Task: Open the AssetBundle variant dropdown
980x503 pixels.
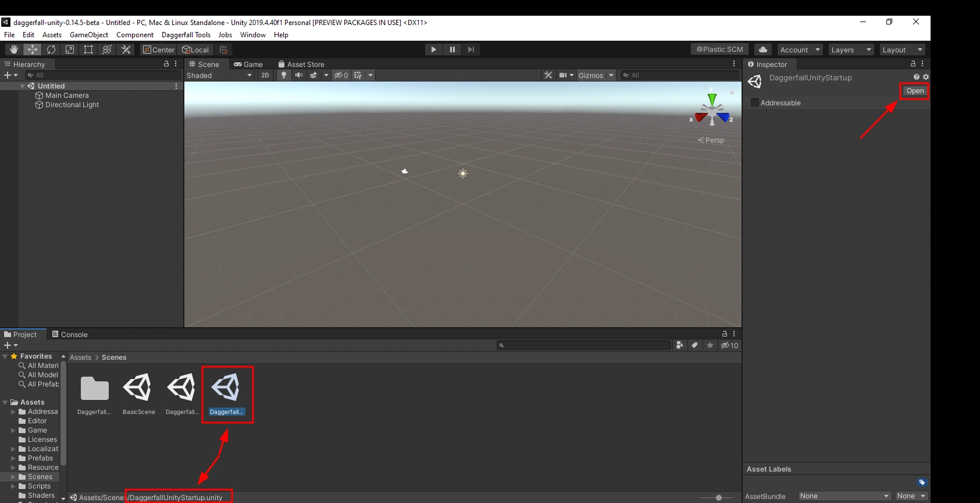Action: click(x=911, y=496)
